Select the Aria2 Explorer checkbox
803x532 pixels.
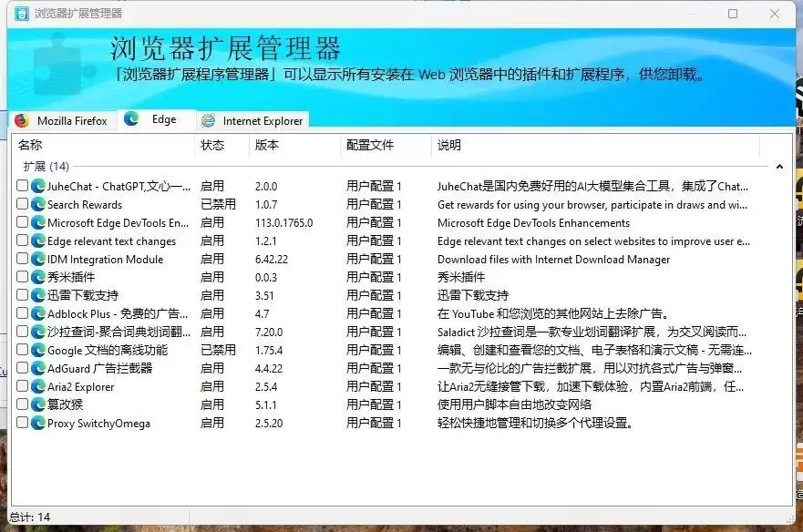22,385
